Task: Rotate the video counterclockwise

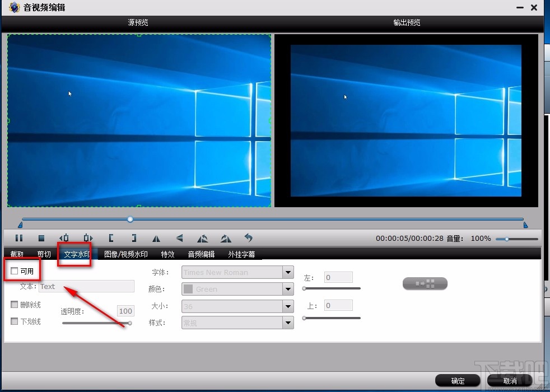Action: (x=202, y=239)
